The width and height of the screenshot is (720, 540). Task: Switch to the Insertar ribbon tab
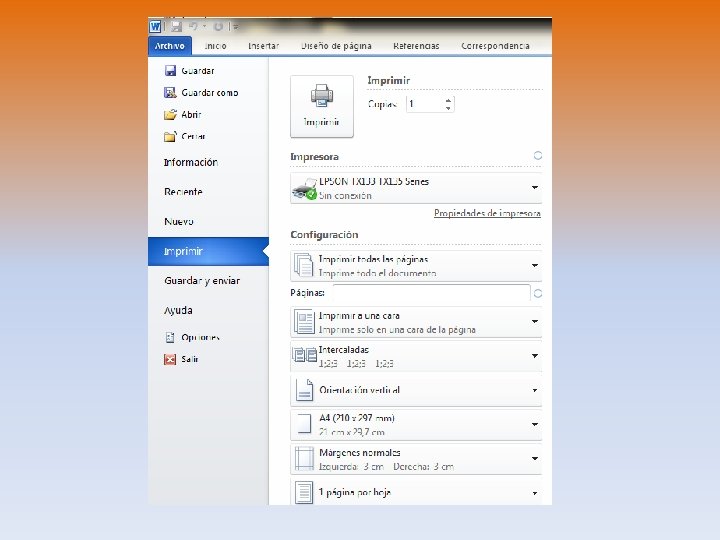264,46
